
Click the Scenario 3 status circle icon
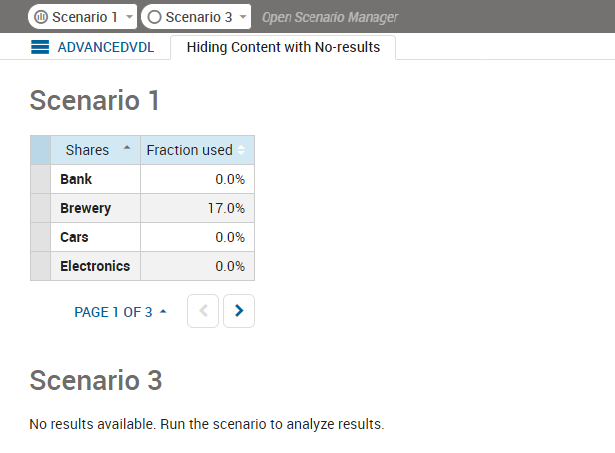155,17
